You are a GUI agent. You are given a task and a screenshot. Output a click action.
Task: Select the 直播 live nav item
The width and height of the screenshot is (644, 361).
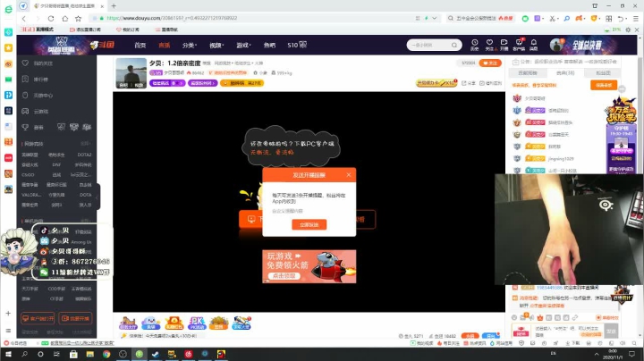[x=165, y=45]
